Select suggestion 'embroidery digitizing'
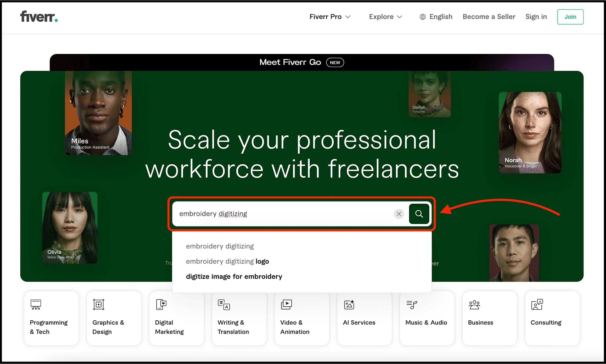Viewport: 606px width, 364px height. [x=220, y=246]
